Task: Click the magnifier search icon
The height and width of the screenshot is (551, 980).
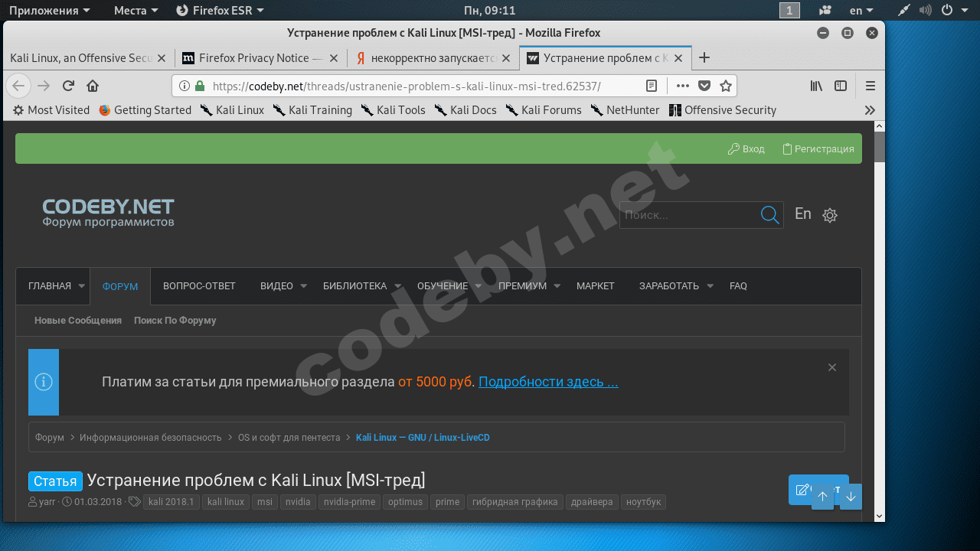Action: [x=770, y=215]
